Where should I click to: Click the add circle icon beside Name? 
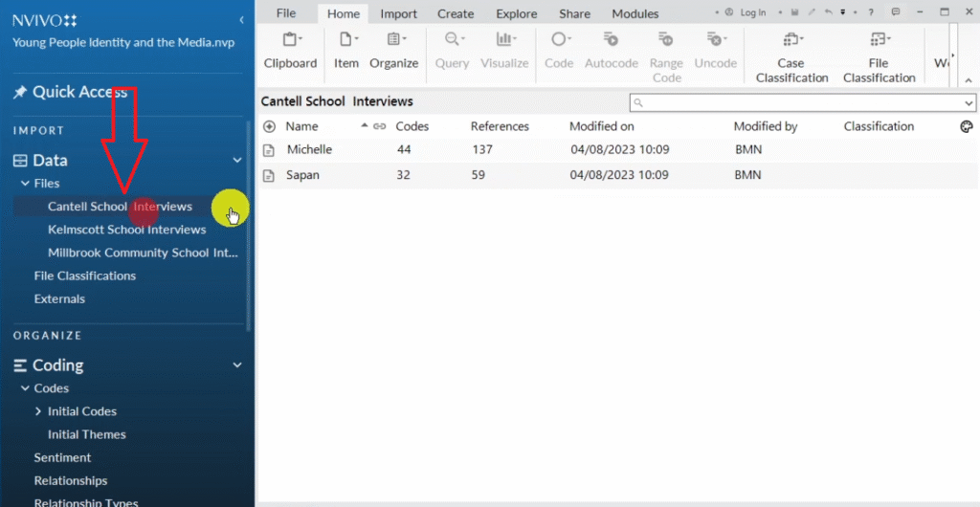[x=269, y=126]
